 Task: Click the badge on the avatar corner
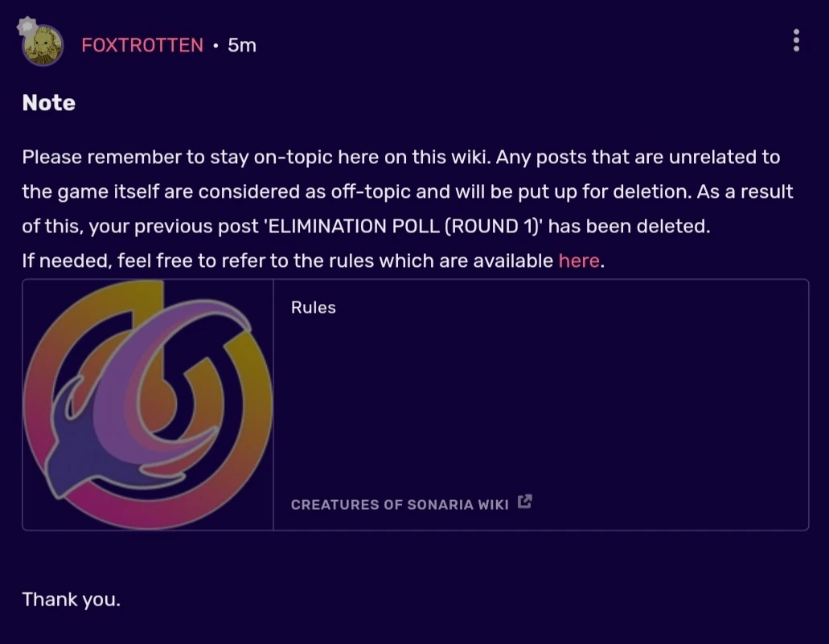pyautogui.click(x=26, y=27)
